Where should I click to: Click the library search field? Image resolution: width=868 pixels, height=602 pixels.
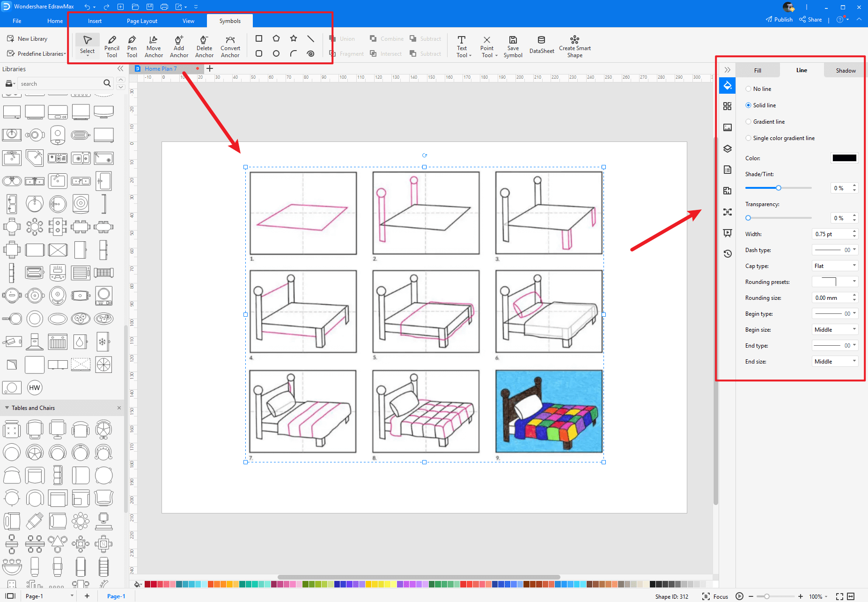(61, 84)
